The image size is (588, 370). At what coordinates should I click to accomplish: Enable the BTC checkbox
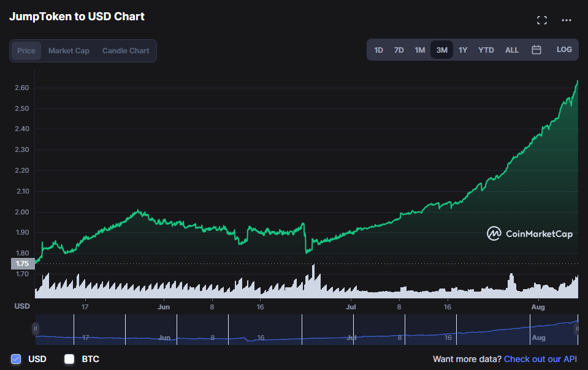tap(69, 359)
